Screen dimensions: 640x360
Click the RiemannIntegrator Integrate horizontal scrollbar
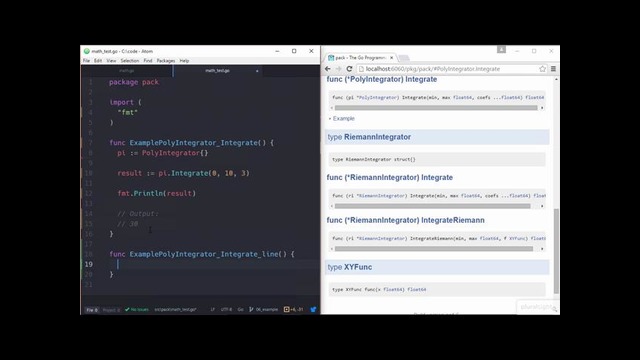[433, 206]
